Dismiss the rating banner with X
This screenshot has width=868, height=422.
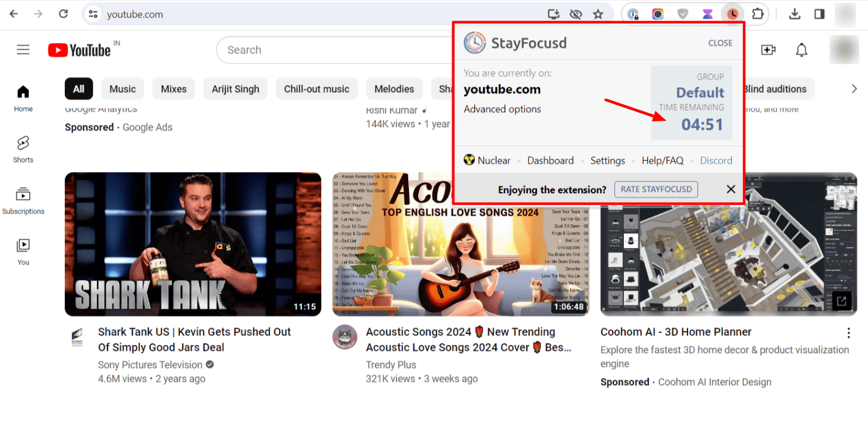731,189
